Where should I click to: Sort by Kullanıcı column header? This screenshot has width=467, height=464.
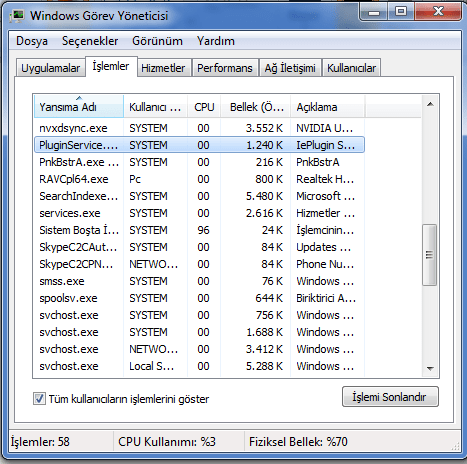pos(155,107)
